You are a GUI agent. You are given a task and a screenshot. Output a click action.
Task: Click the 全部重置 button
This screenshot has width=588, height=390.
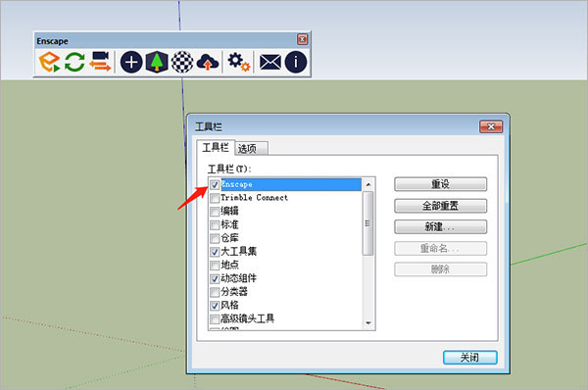coord(441,206)
